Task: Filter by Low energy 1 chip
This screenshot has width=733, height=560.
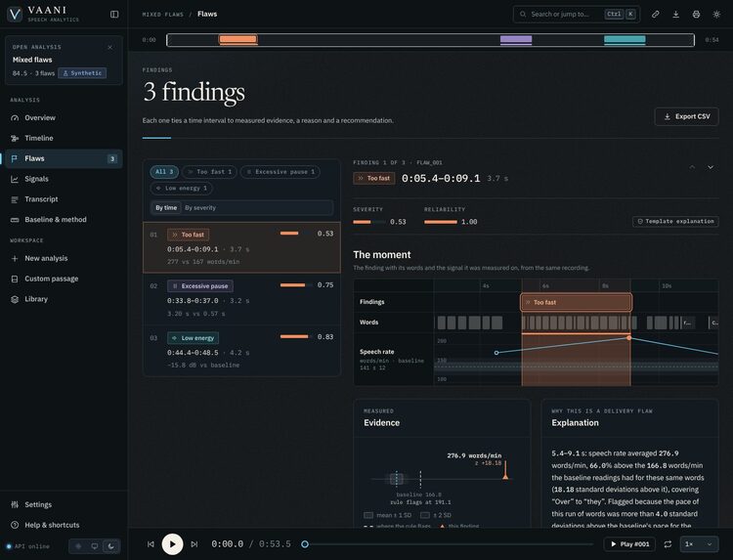Action: coord(182,188)
